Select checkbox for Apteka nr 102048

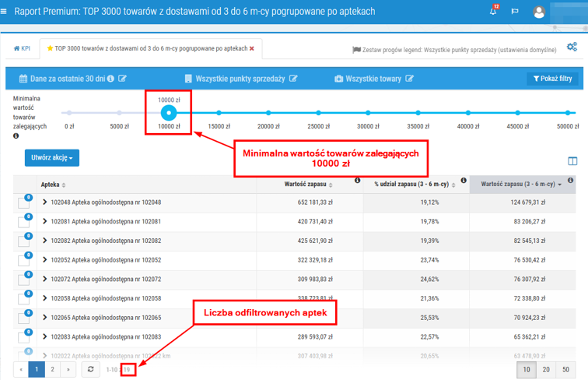(x=23, y=203)
